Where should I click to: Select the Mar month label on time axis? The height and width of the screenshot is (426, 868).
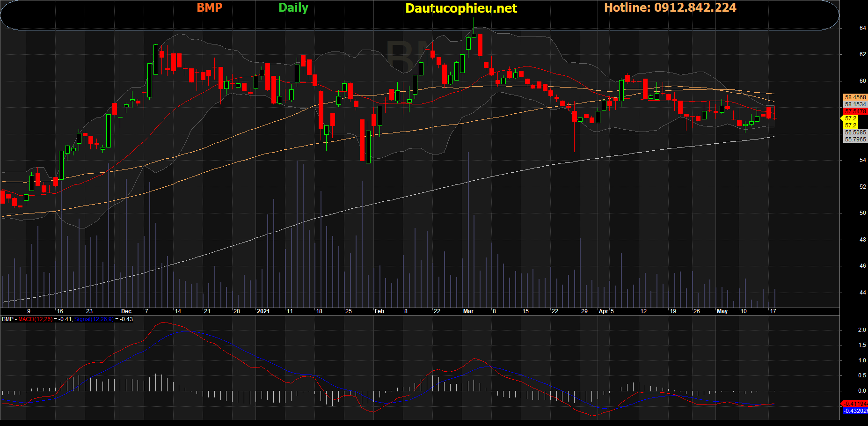coord(468,311)
